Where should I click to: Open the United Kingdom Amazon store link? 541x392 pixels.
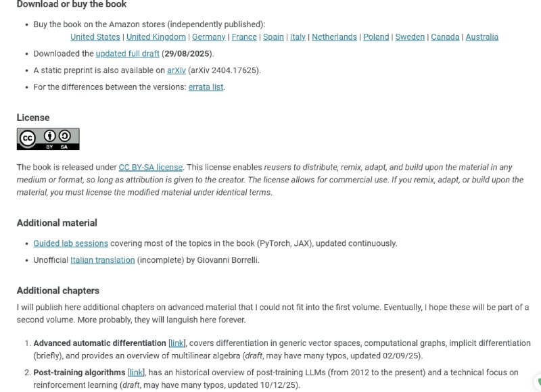[156, 37]
